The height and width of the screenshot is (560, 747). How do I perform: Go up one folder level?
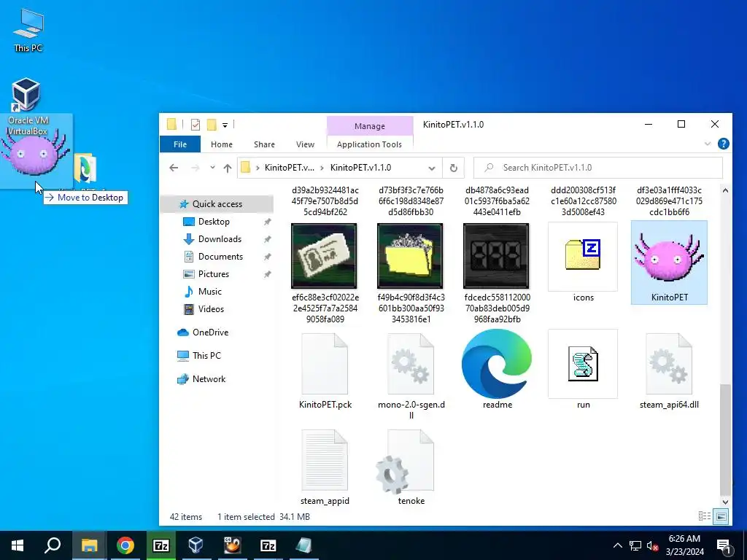[228, 168]
